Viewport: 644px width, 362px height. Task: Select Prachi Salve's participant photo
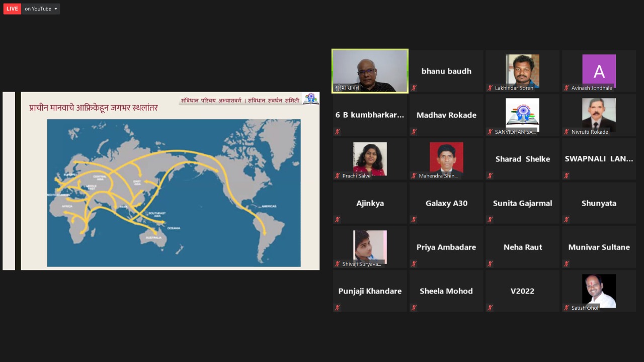(x=370, y=158)
